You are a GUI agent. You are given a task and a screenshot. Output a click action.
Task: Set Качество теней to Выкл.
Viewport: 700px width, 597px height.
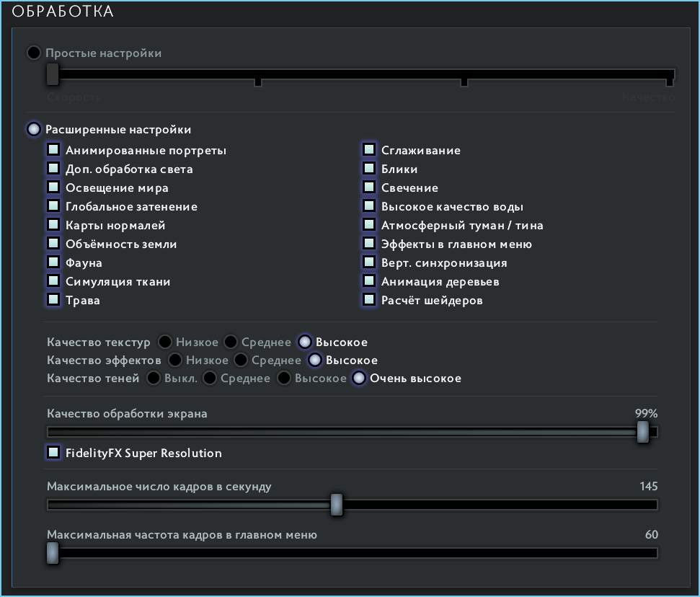click(x=154, y=378)
